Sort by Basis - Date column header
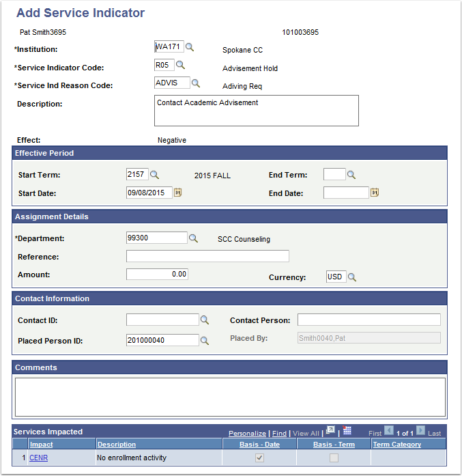This screenshot has width=462, height=476. click(260, 445)
